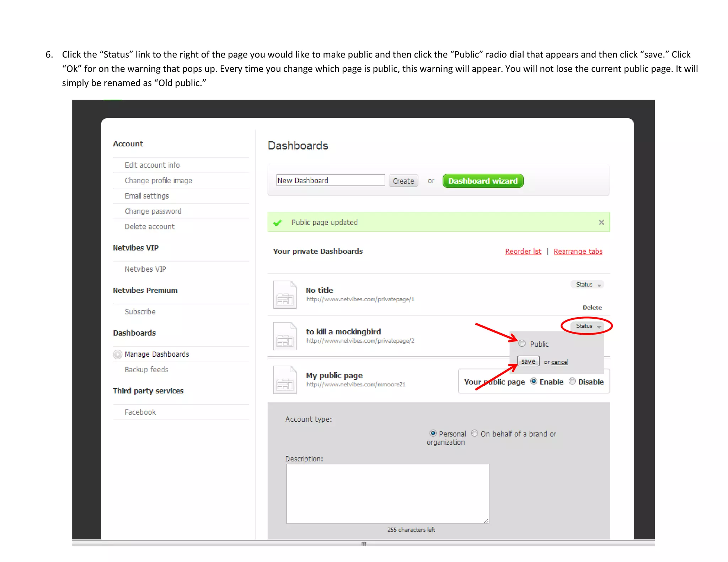
Task: Open Change password page
Action: [x=153, y=211]
